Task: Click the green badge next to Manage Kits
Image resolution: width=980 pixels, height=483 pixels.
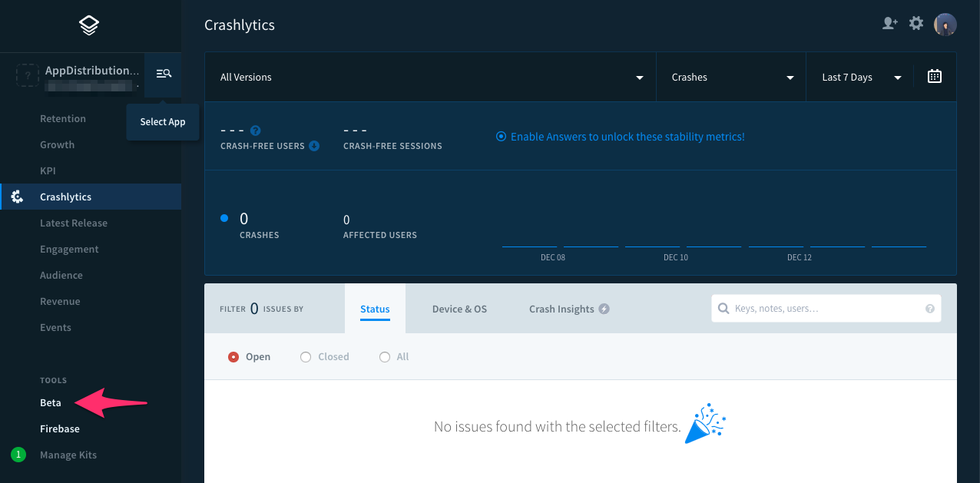Action: [18, 455]
